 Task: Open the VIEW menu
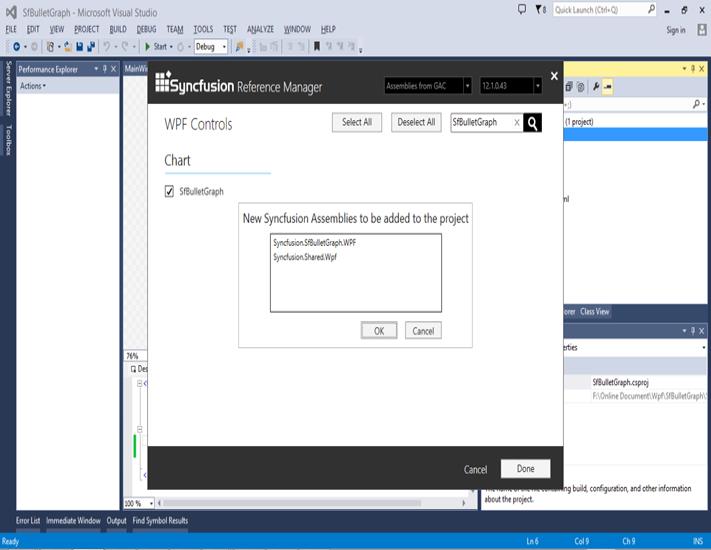click(x=57, y=29)
